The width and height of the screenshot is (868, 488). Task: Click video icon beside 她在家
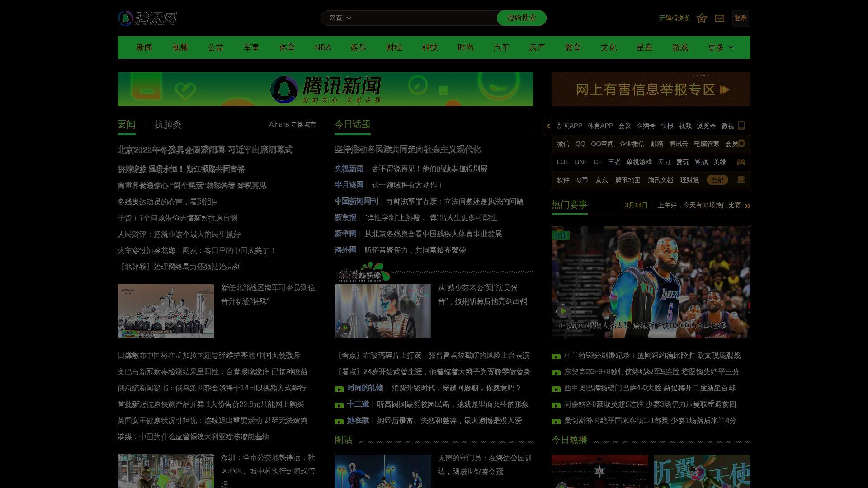[x=339, y=421]
